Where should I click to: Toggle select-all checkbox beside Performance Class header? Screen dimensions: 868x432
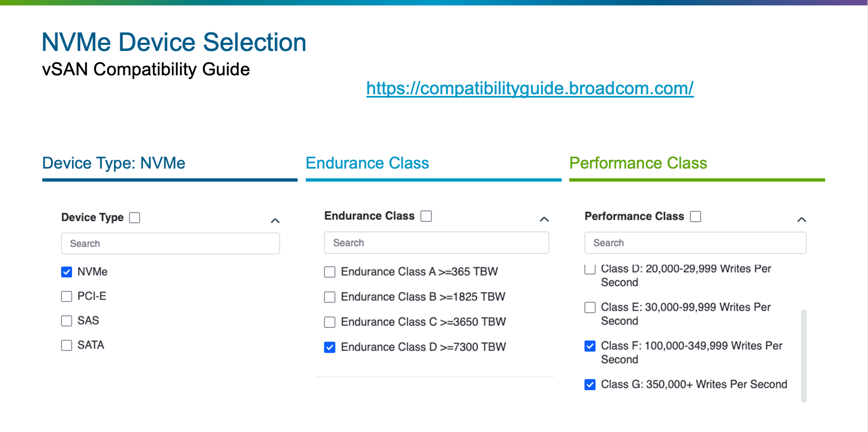click(696, 217)
